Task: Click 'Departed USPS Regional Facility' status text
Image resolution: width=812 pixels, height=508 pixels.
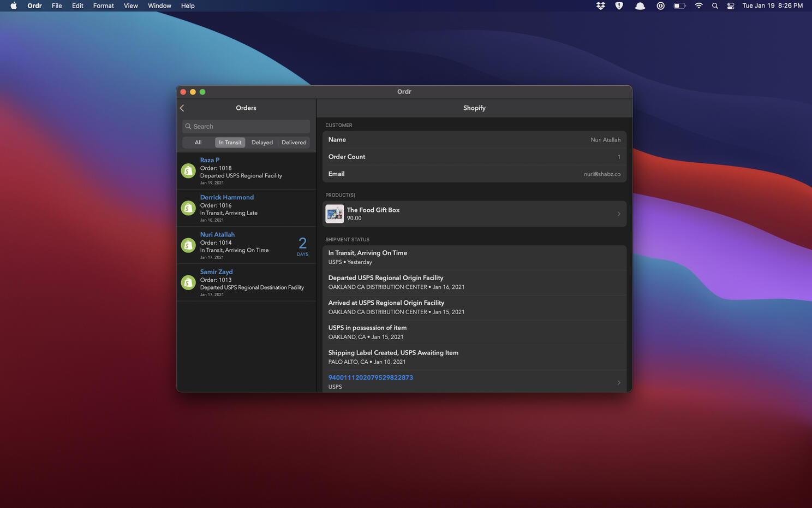Action: tap(241, 176)
